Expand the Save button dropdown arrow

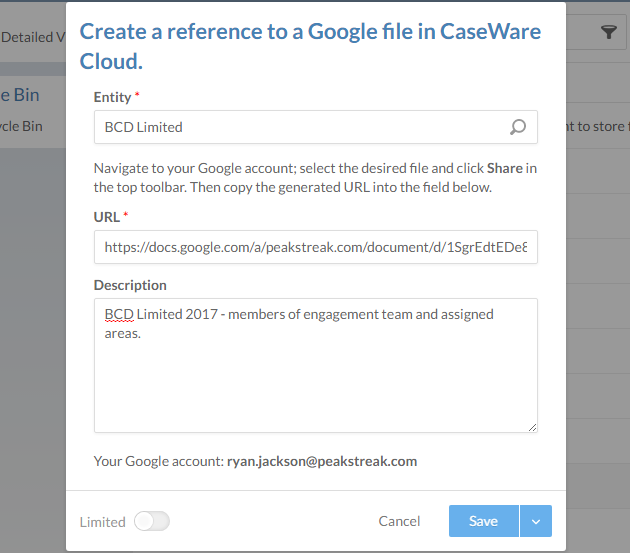pyautogui.click(x=536, y=521)
